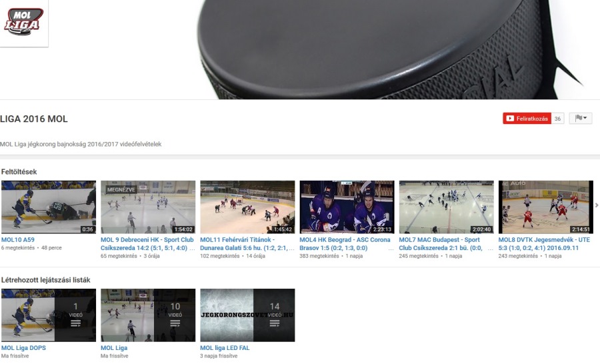The image size is (600, 364).
Task: Click the red Feliratkozás subscribe button
Action: coord(526,119)
